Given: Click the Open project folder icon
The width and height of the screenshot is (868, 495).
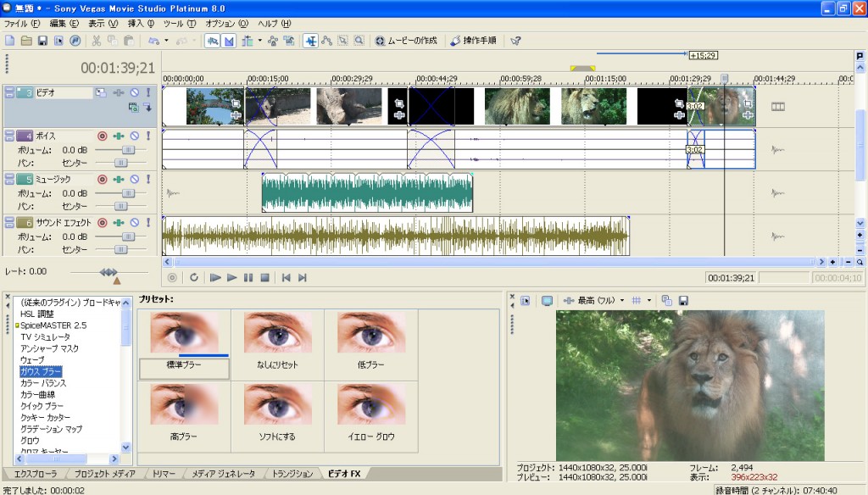Looking at the screenshot, I should click(26, 41).
